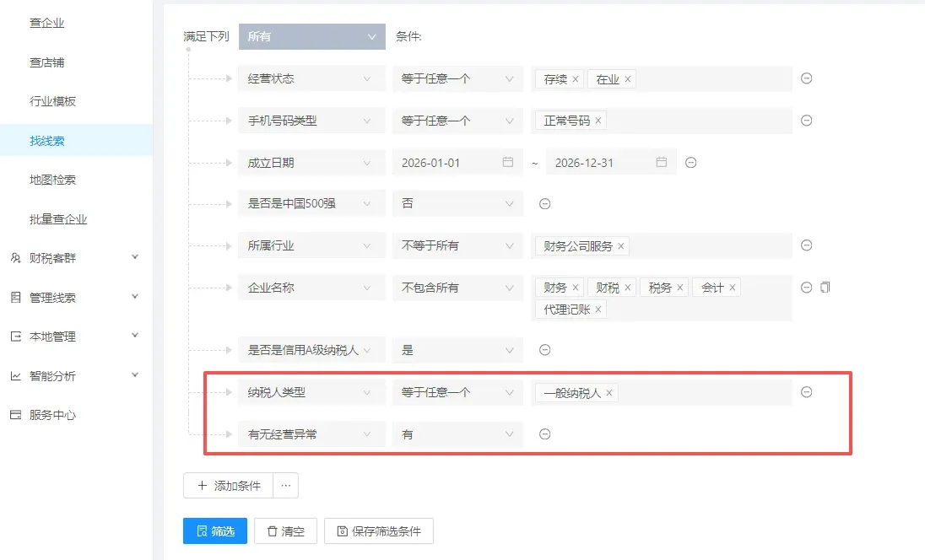Viewport: 925px width, 560px height.
Task: Click the 经营状态 tag input area
Action: pyautogui.click(x=662, y=79)
